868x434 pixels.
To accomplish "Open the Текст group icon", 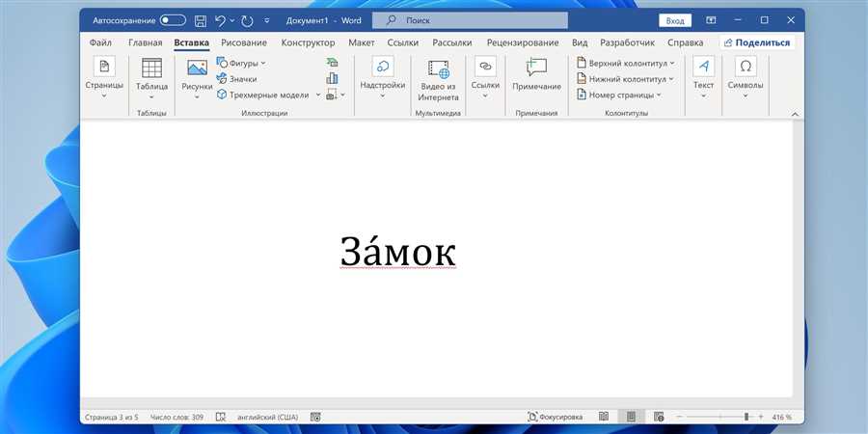I will point(704,66).
